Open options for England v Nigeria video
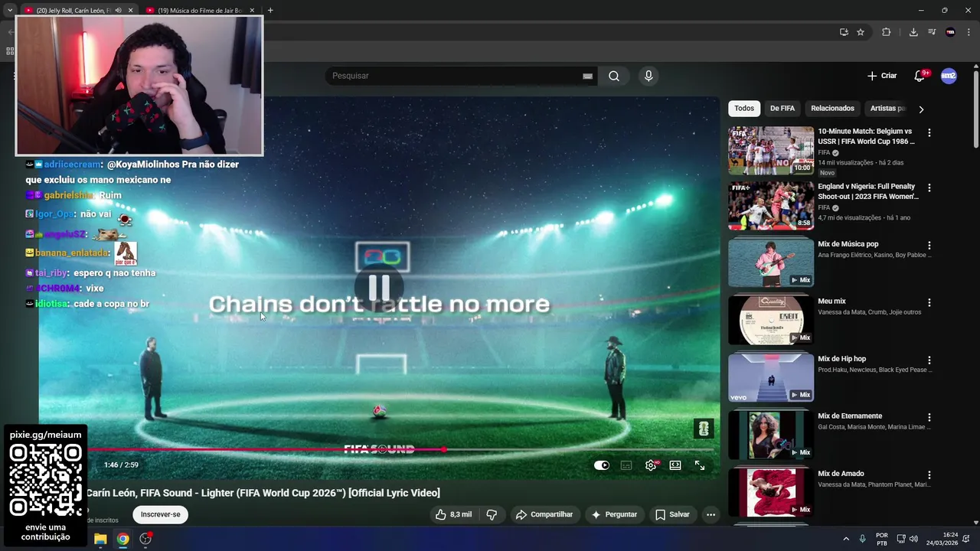The height and width of the screenshot is (551, 980). point(929,187)
